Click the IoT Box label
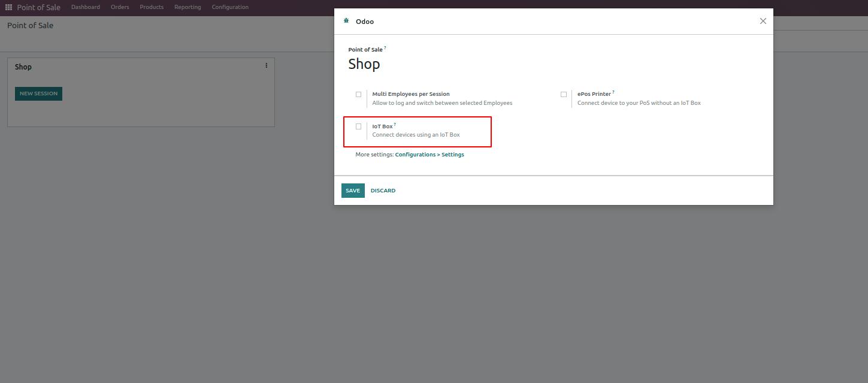868x383 pixels. [x=382, y=126]
